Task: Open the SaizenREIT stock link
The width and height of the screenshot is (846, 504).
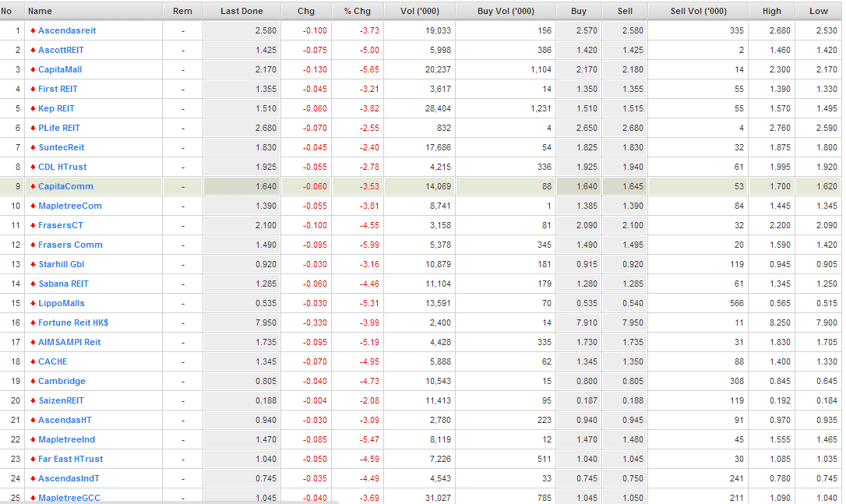Action: (62, 400)
